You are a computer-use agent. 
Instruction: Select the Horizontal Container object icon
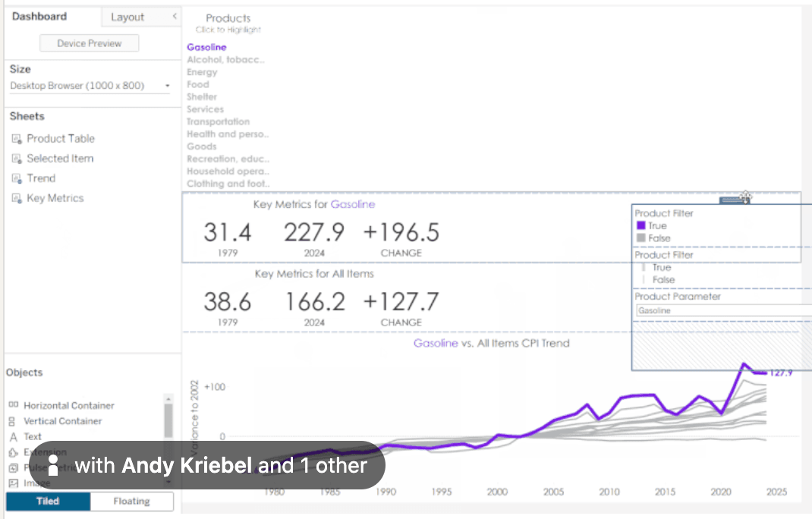[13, 405]
